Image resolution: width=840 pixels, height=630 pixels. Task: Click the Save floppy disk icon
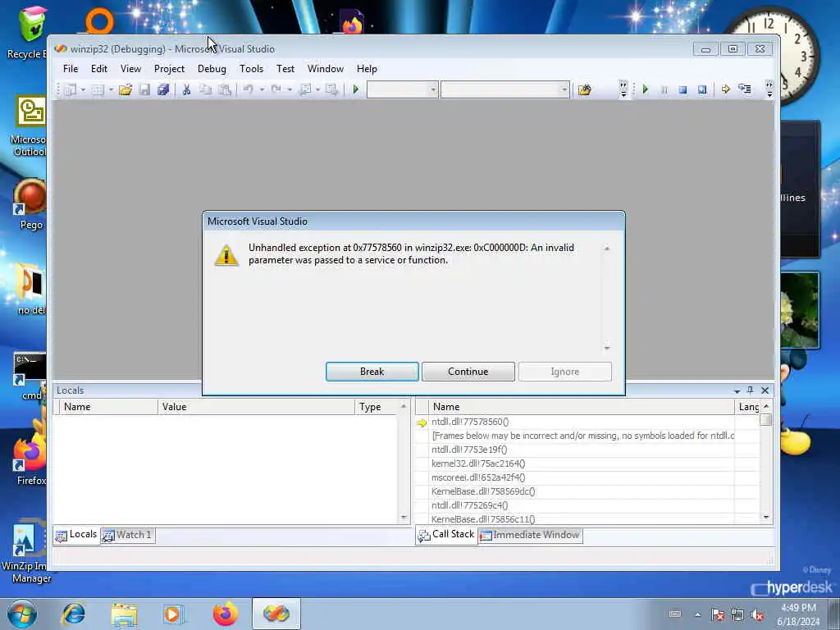[144, 89]
